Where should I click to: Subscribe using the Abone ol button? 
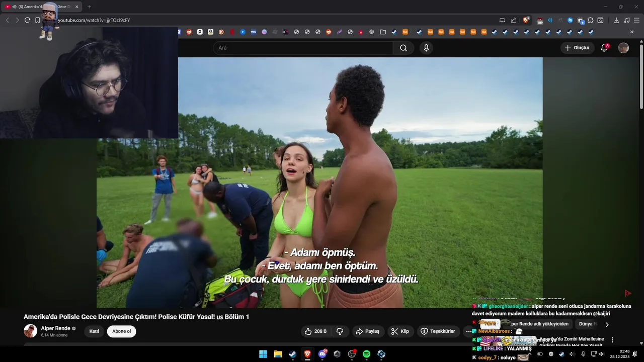click(121, 331)
